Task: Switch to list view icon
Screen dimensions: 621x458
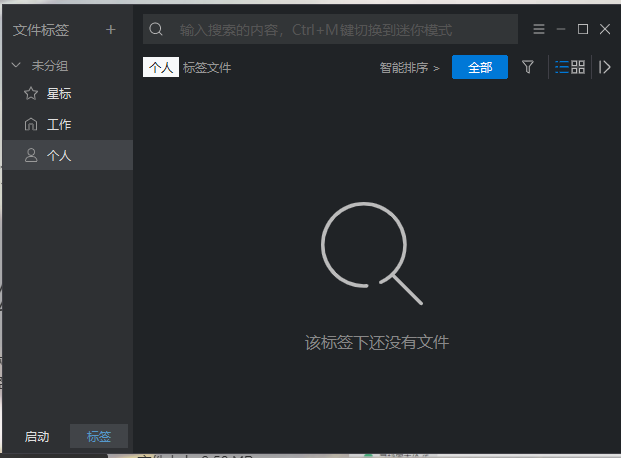Action: 561,67
